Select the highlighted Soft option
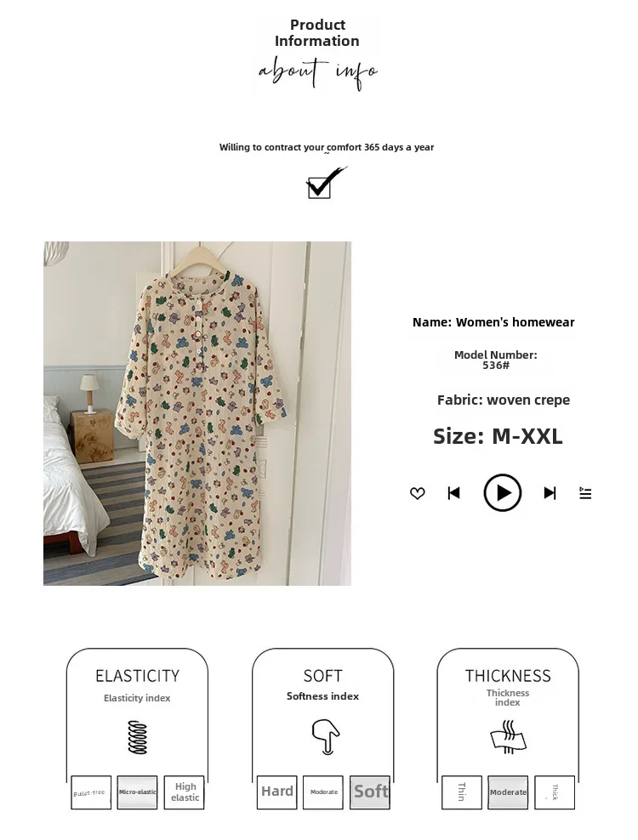 (370, 792)
